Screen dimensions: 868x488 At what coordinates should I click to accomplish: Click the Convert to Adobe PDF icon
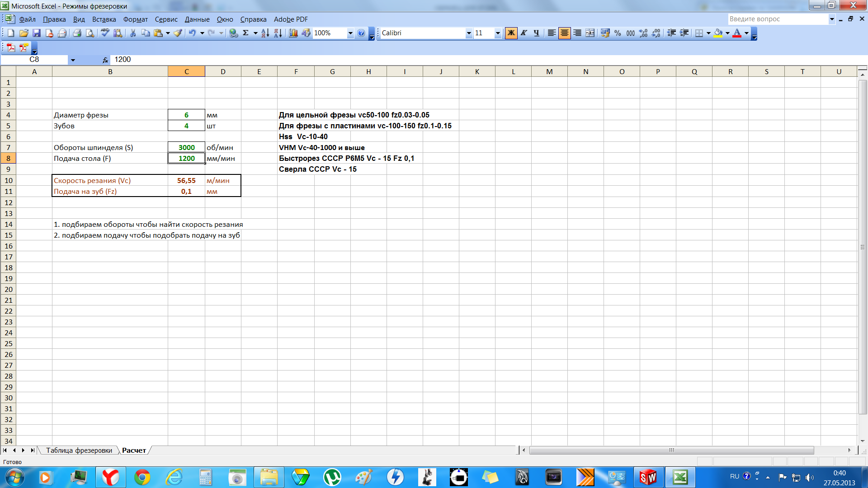11,47
